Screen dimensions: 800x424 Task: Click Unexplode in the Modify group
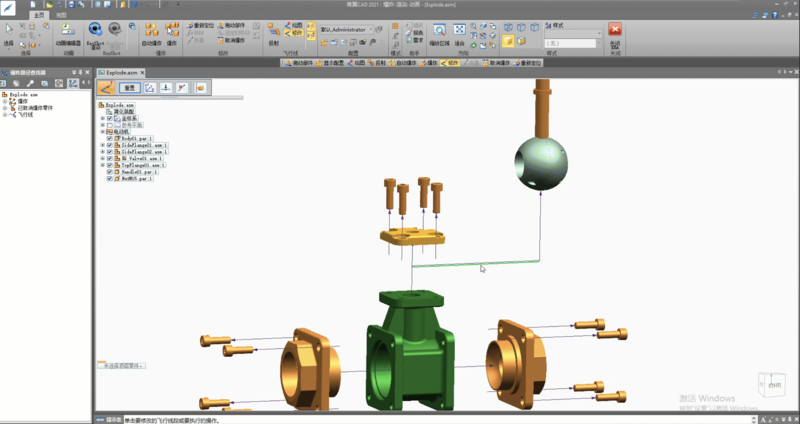231,40
